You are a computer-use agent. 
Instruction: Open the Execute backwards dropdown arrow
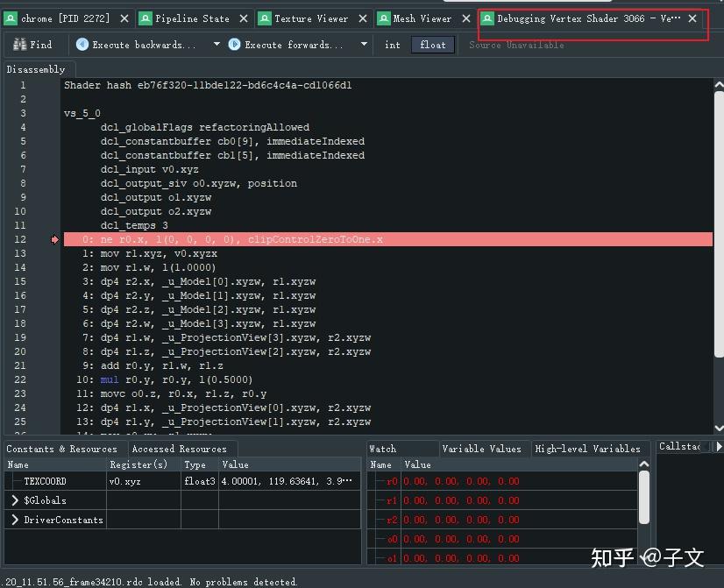[x=215, y=44]
